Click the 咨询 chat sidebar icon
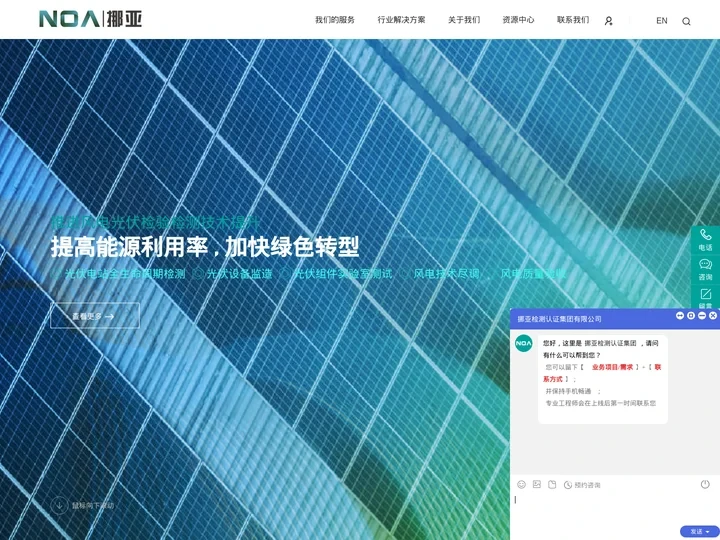720x540 pixels. (x=705, y=269)
